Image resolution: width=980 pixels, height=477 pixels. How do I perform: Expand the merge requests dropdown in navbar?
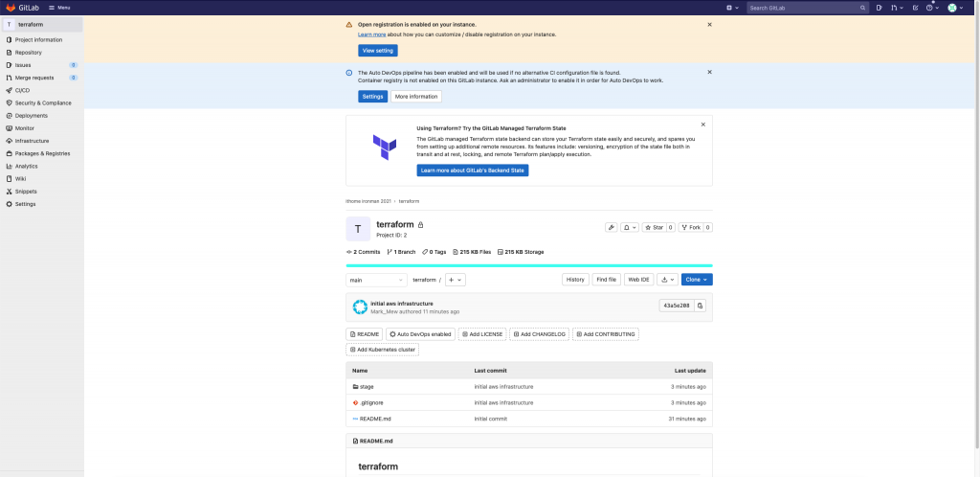click(898, 8)
